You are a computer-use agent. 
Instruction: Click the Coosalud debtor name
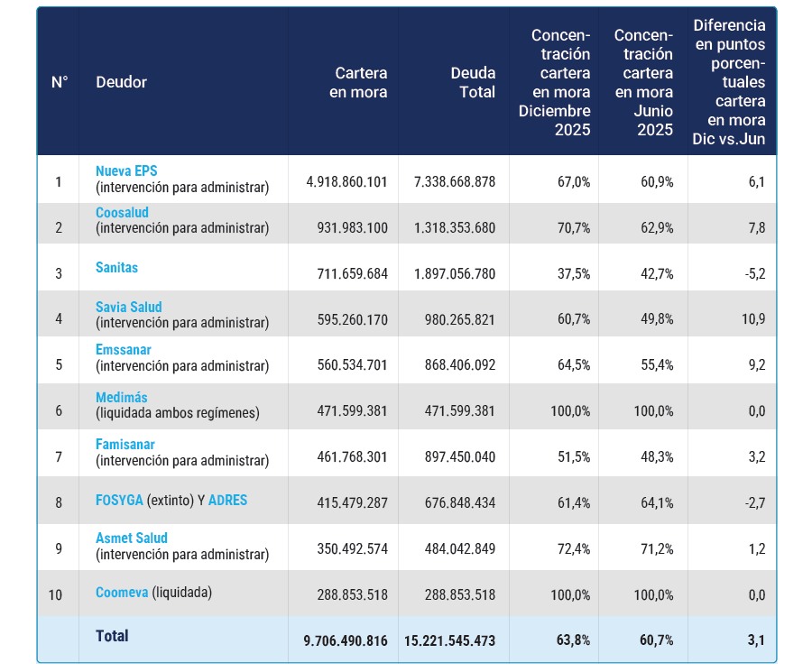122,212
